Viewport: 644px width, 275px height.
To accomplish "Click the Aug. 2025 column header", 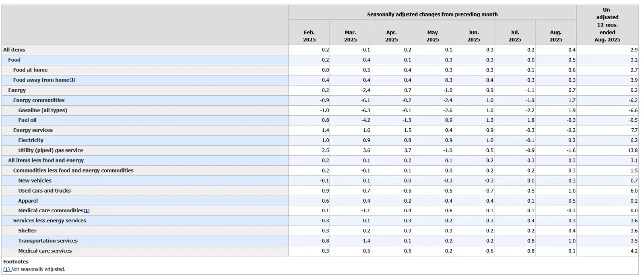I will 555,36.
